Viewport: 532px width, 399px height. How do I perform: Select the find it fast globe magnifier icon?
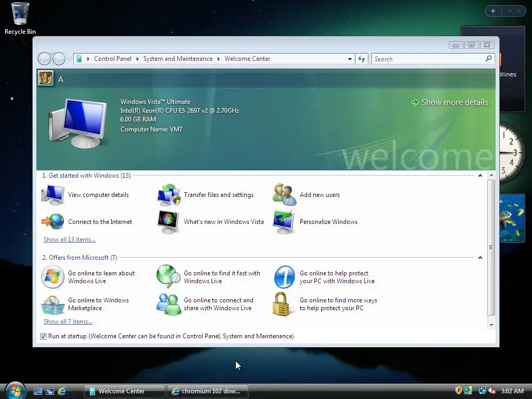coord(169,275)
